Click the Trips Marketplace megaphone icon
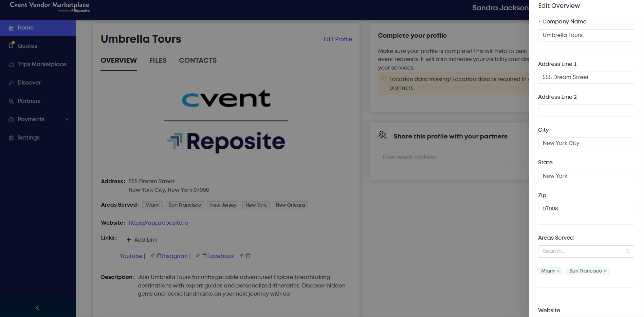Image resolution: width=644 pixels, height=317 pixels. (x=11, y=64)
